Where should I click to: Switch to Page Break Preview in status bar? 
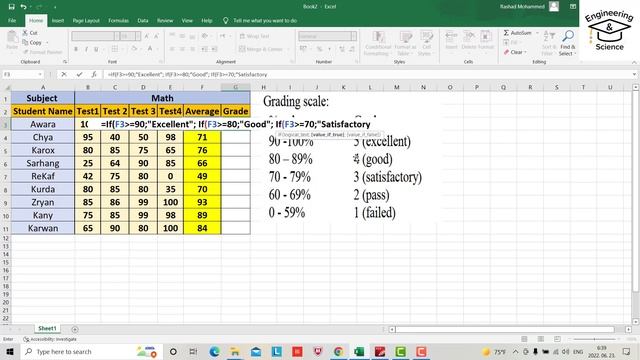pyautogui.click(x=557, y=339)
